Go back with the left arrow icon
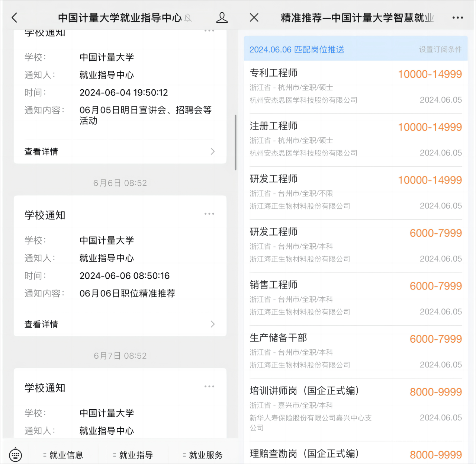Image resolution: width=476 pixels, height=464 pixels. [x=15, y=17]
